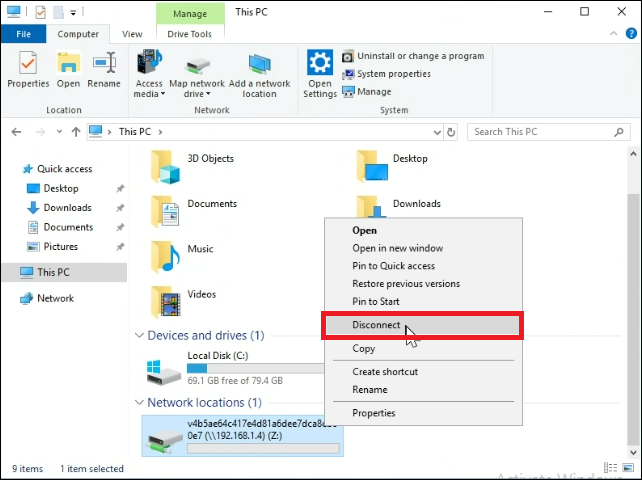Go back with the back arrow
Screen dimensions: 642x480
point(16,132)
